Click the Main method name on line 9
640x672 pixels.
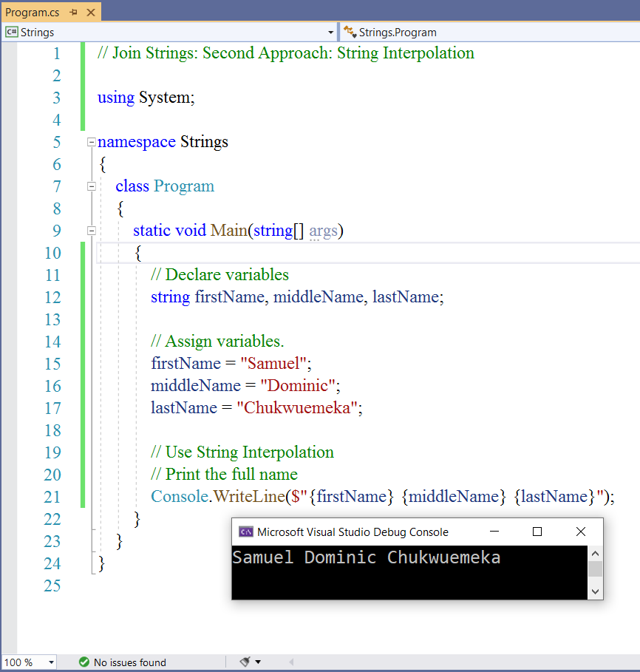(229, 231)
